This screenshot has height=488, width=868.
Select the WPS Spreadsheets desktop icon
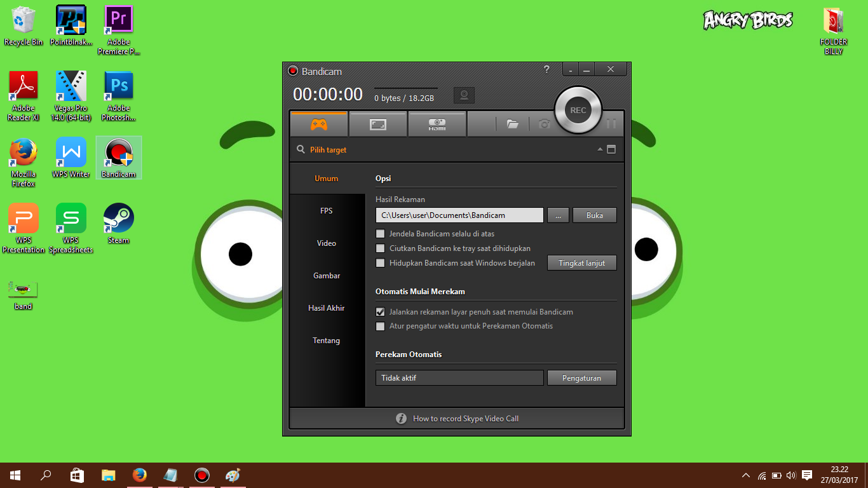click(x=71, y=229)
